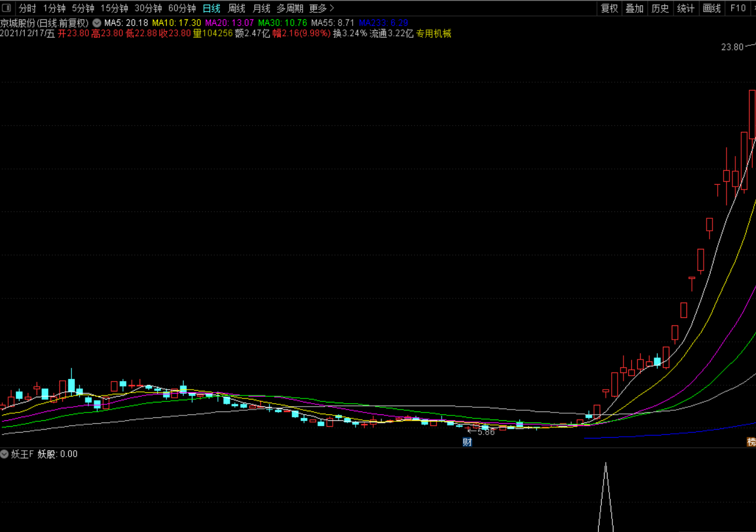Switch to the 周线 weekly chart

[x=237, y=8]
